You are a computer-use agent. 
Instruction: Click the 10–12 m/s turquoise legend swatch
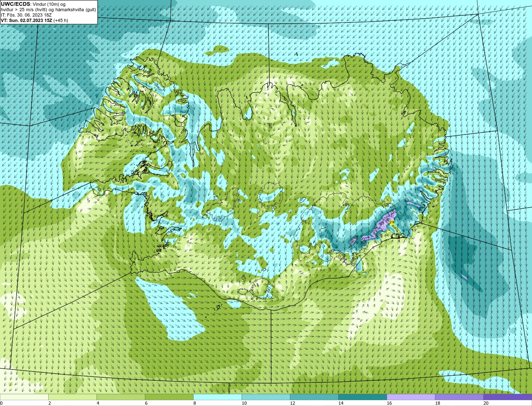coord(266,397)
